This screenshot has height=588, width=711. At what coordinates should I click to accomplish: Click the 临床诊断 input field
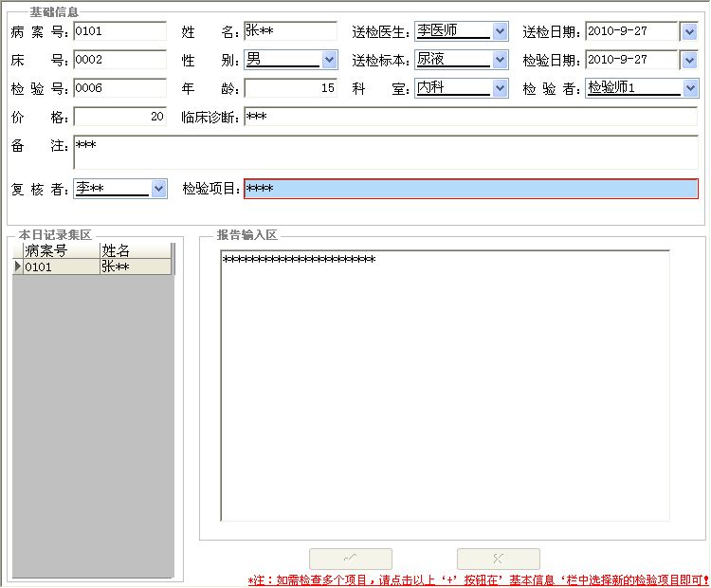point(470,117)
